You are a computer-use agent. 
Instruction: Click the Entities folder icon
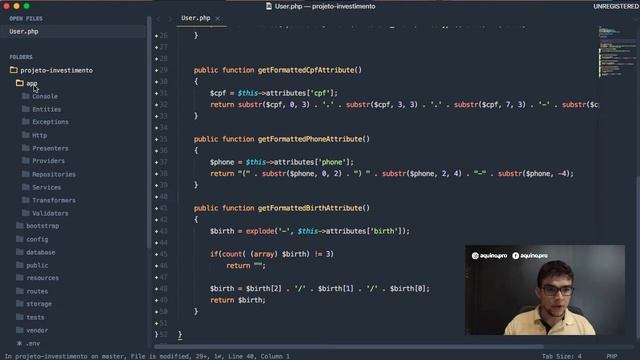[x=26, y=109]
